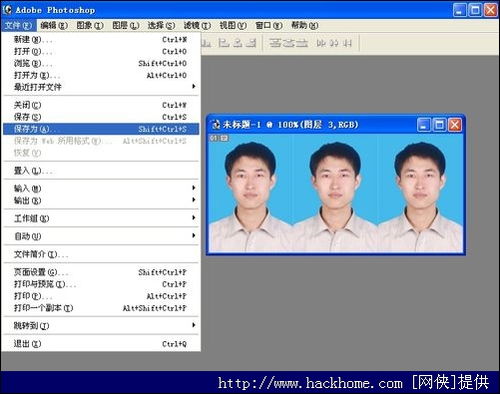Choose 关闭(C) menu entry
This screenshot has height=394, width=500.
101,105
